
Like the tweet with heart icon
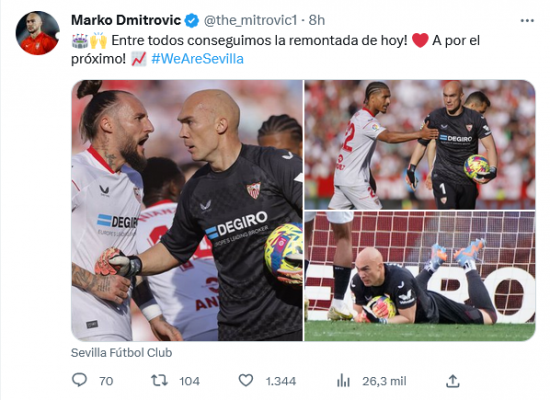pos(246,380)
